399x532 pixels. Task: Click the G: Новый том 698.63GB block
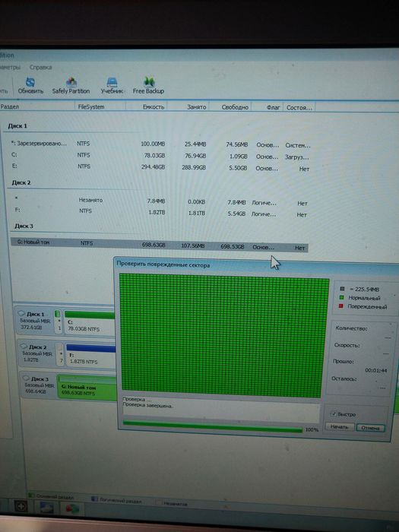pyautogui.click(x=87, y=388)
